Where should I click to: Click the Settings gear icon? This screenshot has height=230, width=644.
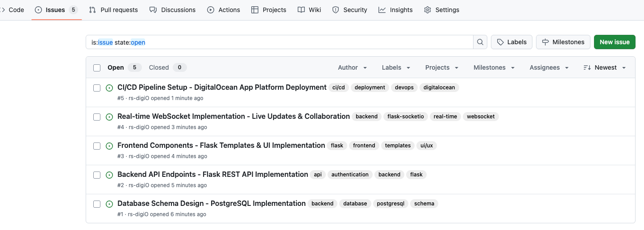pyautogui.click(x=428, y=10)
